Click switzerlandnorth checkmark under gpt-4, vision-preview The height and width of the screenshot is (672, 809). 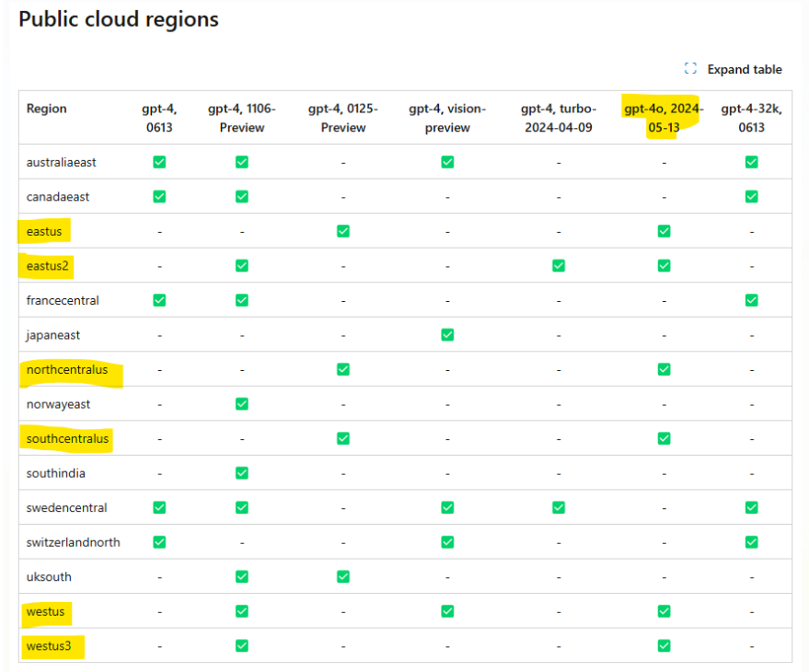click(x=447, y=542)
